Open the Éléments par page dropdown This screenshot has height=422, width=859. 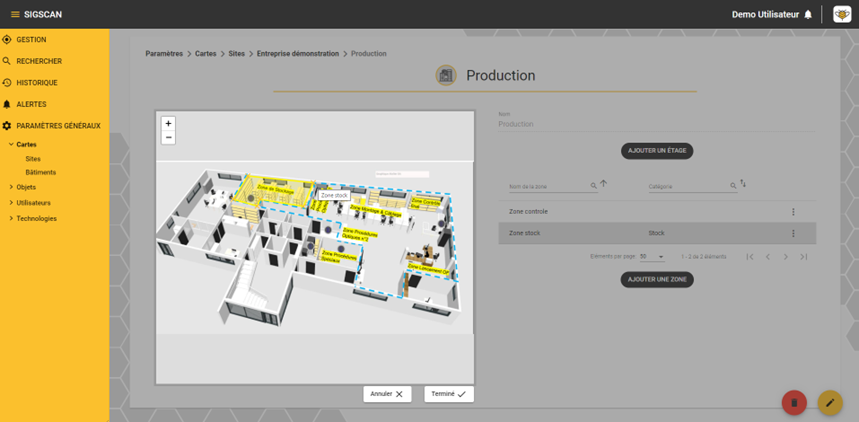tap(652, 256)
